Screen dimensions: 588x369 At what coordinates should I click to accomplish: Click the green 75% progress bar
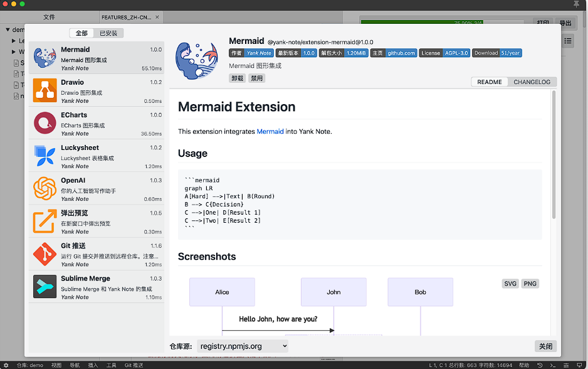pos(422,22)
